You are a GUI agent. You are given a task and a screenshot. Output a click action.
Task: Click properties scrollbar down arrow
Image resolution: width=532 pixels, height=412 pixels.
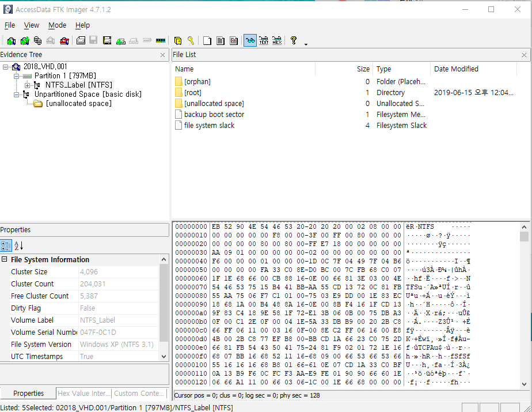pyautogui.click(x=164, y=357)
